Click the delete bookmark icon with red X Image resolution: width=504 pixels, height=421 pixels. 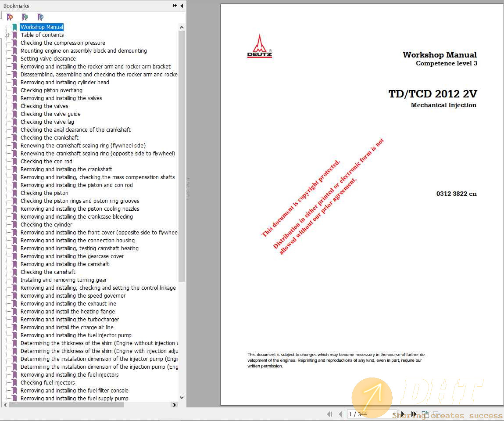[x=10, y=17]
